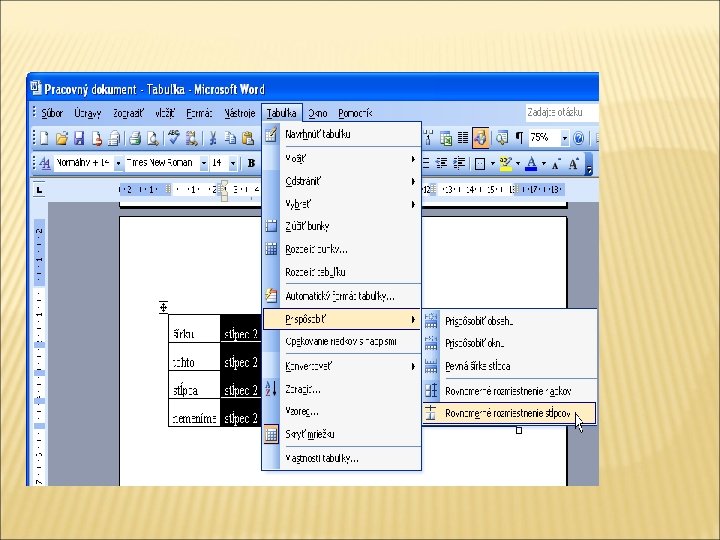Click the Increase Indent icon
This screenshot has width=720, height=540.
[x=459, y=163]
